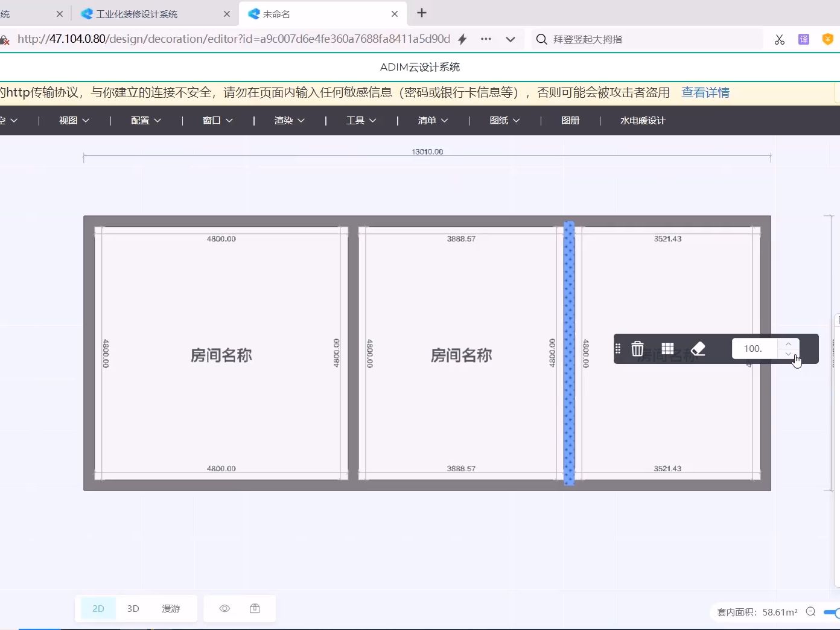The width and height of the screenshot is (840, 630).
Task: Toggle visibility eye icon in bottom bar
Action: [224, 608]
